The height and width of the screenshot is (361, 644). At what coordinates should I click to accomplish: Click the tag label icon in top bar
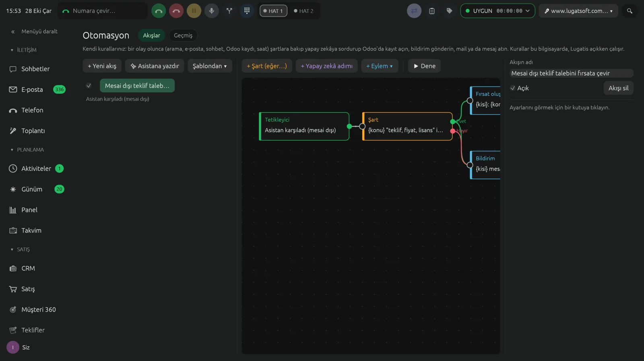pyautogui.click(x=450, y=11)
